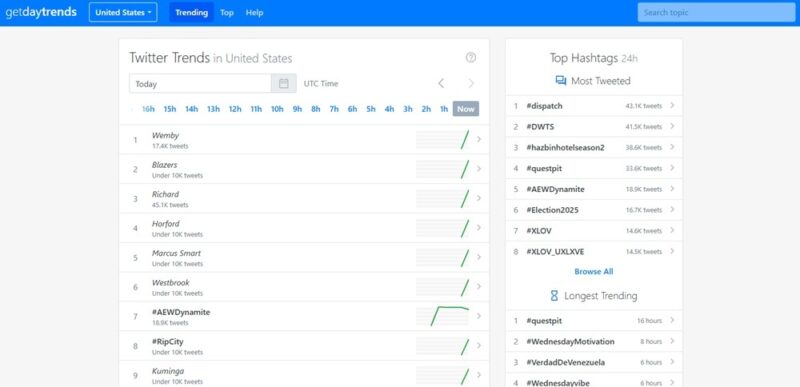Open the Blazers trend chevron
This screenshot has width=800, height=387.
[x=479, y=169]
